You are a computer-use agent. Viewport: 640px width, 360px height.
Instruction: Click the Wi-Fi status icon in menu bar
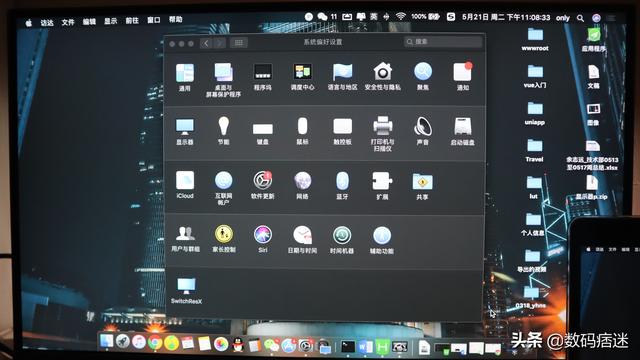click(x=401, y=16)
